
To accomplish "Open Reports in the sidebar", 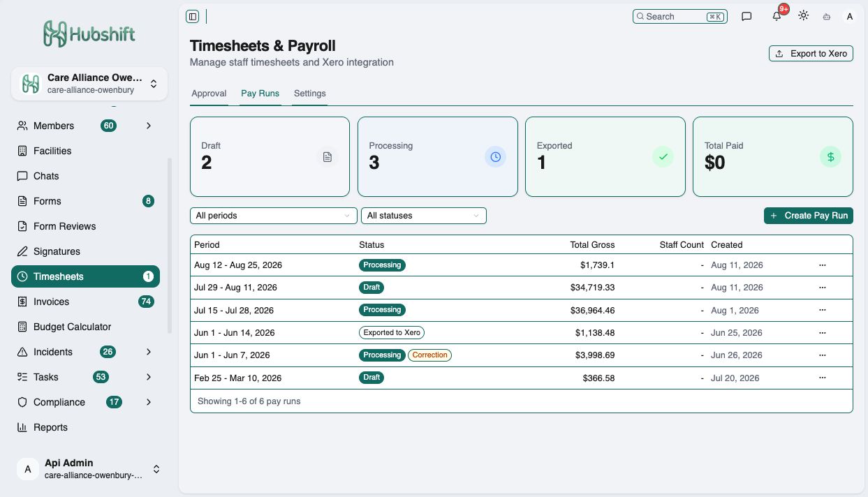I will click(85, 427).
